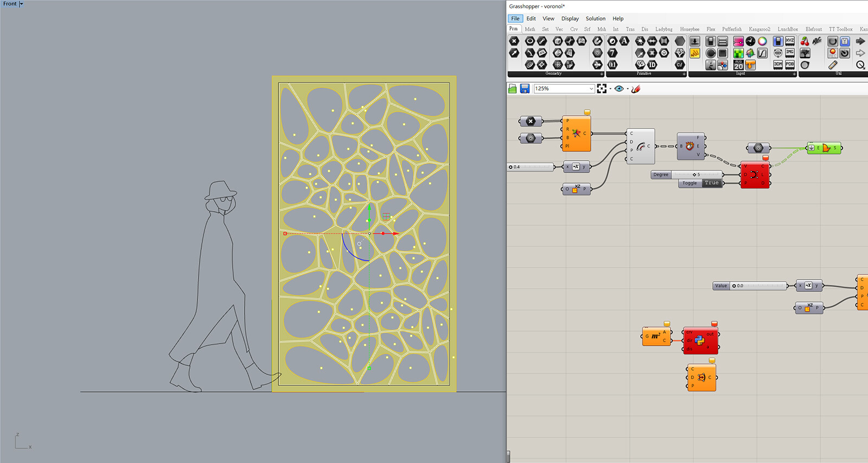868x463 pixels.
Task: Select the Deconstruct Brep component with F E V
Action: tap(690, 146)
